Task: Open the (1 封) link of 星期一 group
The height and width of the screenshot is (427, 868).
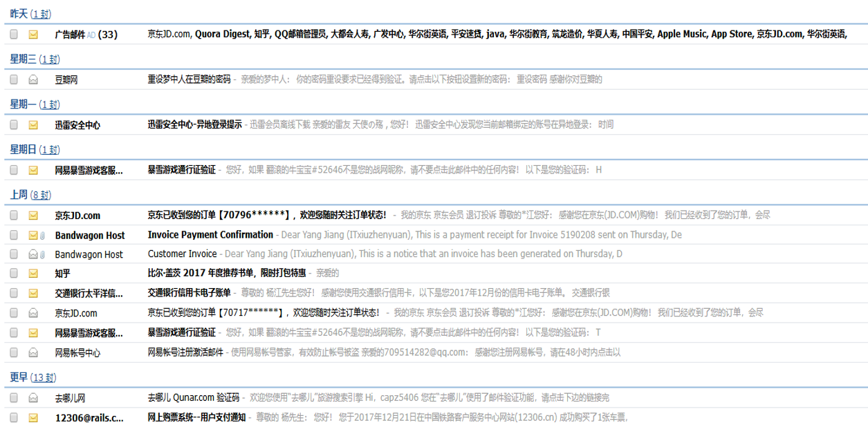Action: tap(49, 105)
